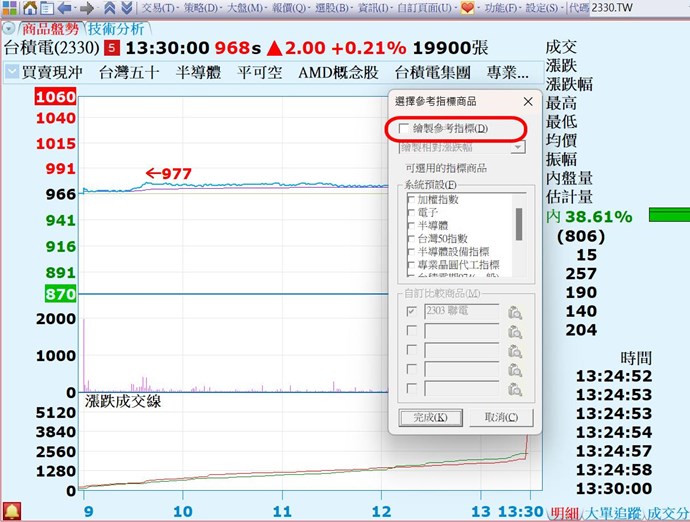
Task: Expand the dropdown arrow before 買賣現沖
Action: [12, 72]
